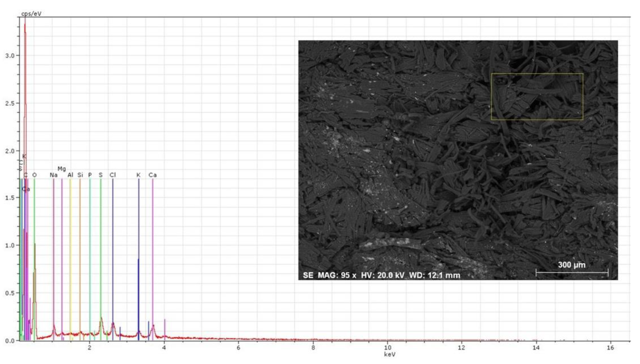Click the SEM image info text line
Screen dimensions: 640x364
tap(381, 276)
